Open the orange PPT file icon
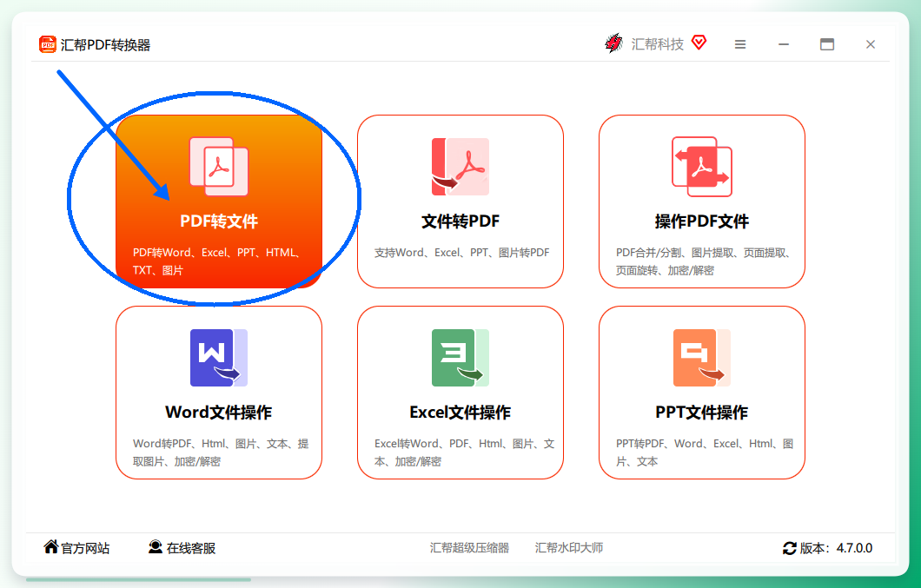Screen dimensions: 921x588 (x=702, y=358)
